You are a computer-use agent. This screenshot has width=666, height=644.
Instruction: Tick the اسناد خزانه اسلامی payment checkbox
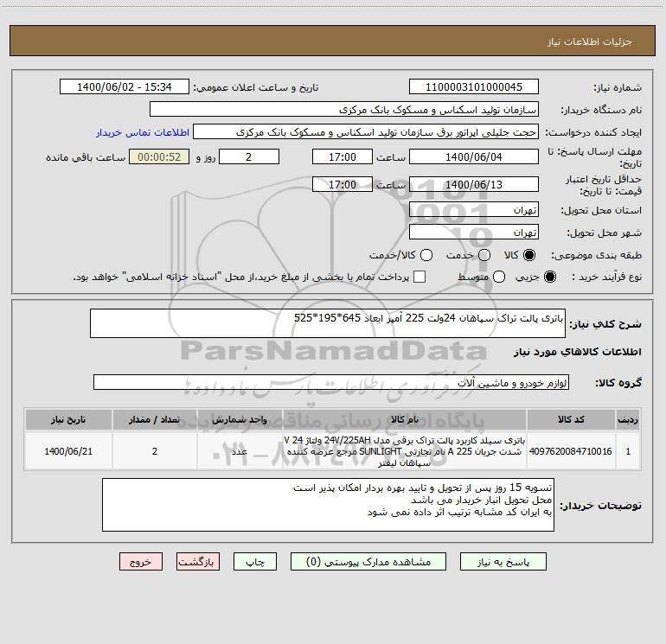point(419,277)
